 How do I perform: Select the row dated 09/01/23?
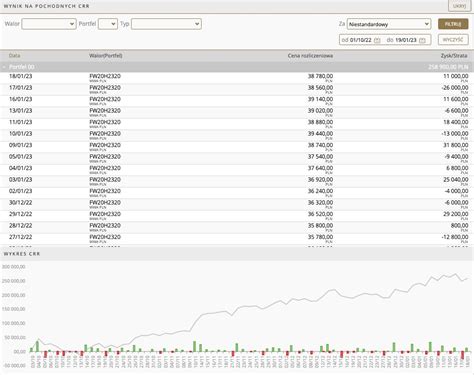(x=237, y=147)
